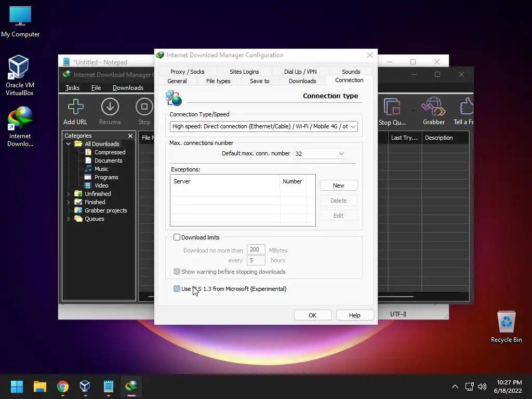Expand the Finished tree node
The image size is (532, 399).
coord(69,202)
